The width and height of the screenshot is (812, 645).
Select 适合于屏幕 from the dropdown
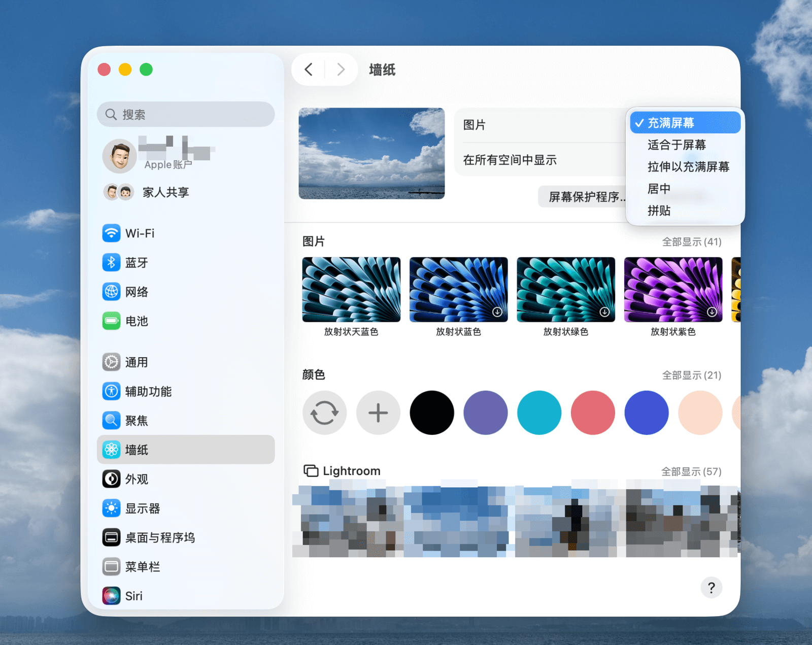[676, 145]
